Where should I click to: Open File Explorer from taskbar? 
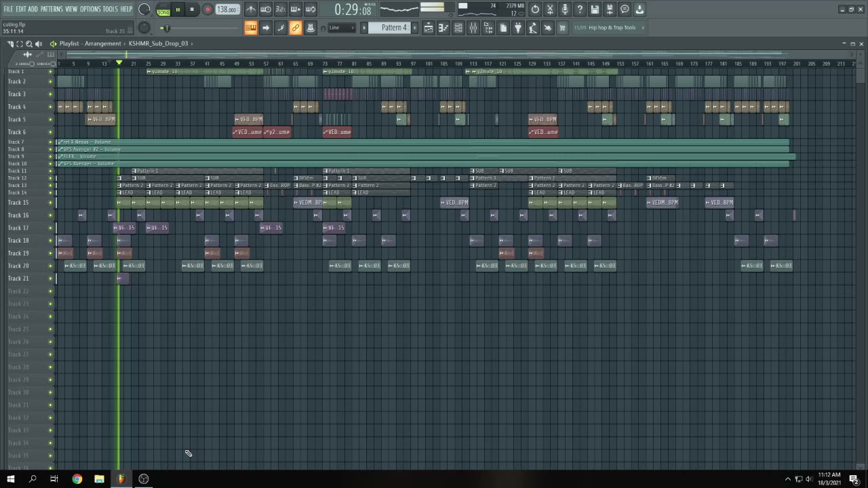(x=99, y=479)
